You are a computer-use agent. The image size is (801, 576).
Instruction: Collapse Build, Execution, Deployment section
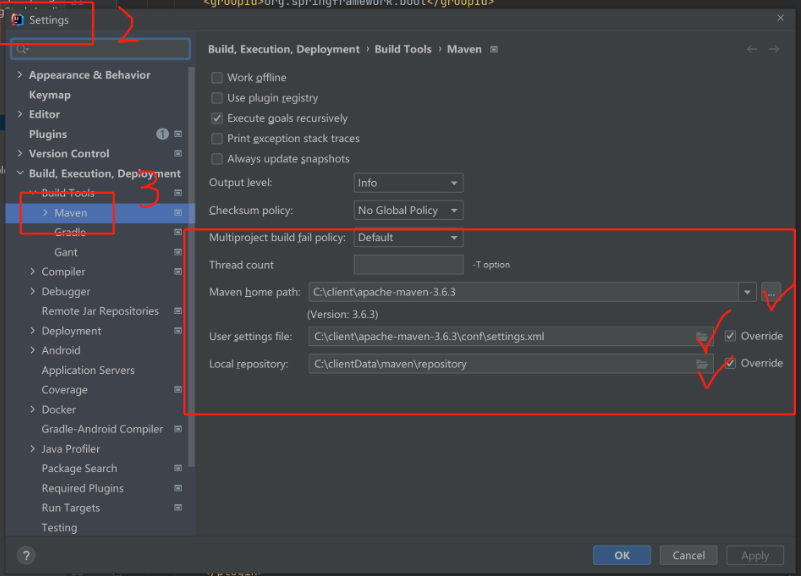tap(20, 174)
